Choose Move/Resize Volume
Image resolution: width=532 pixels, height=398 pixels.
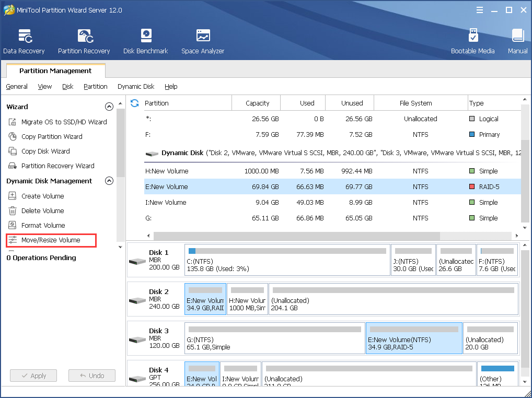(x=51, y=240)
